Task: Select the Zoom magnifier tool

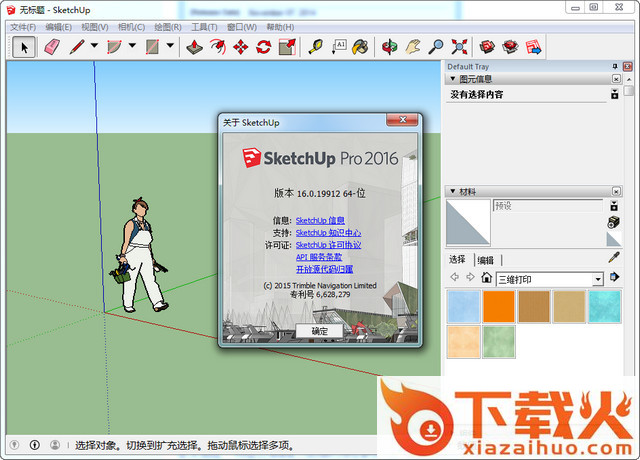Action: click(x=436, y=47)
